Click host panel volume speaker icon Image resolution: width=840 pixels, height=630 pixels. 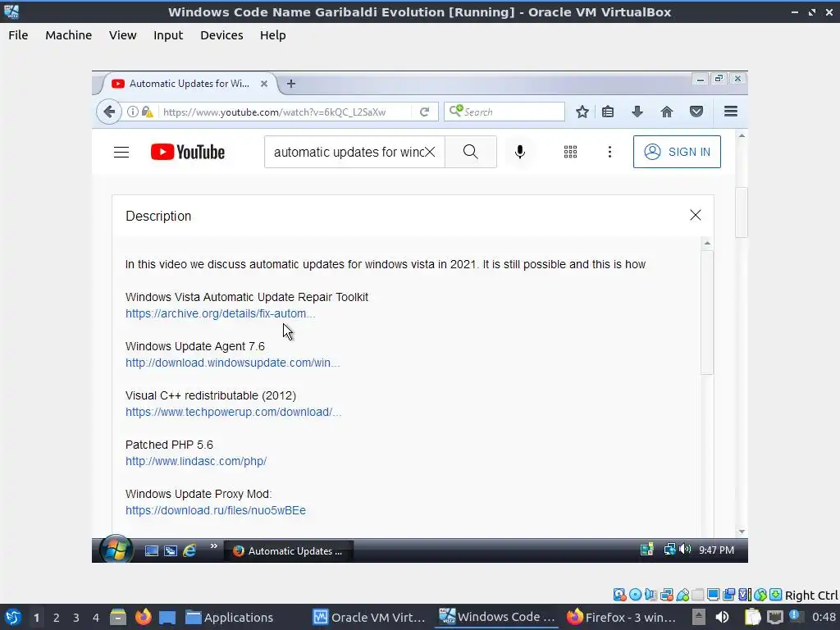click(722, 618)
